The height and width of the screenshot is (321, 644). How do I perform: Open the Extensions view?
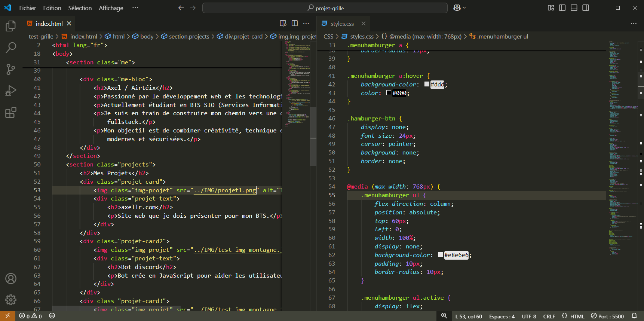[x=11, y=113]
